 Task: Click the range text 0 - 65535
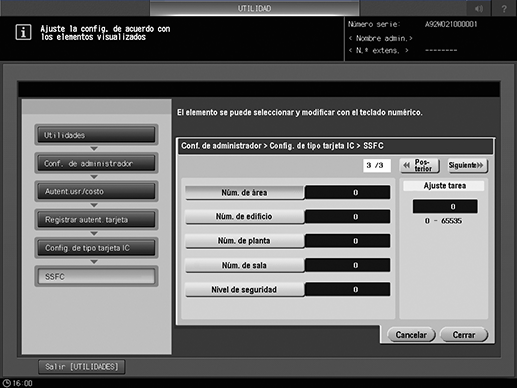(x=443, y=221)
